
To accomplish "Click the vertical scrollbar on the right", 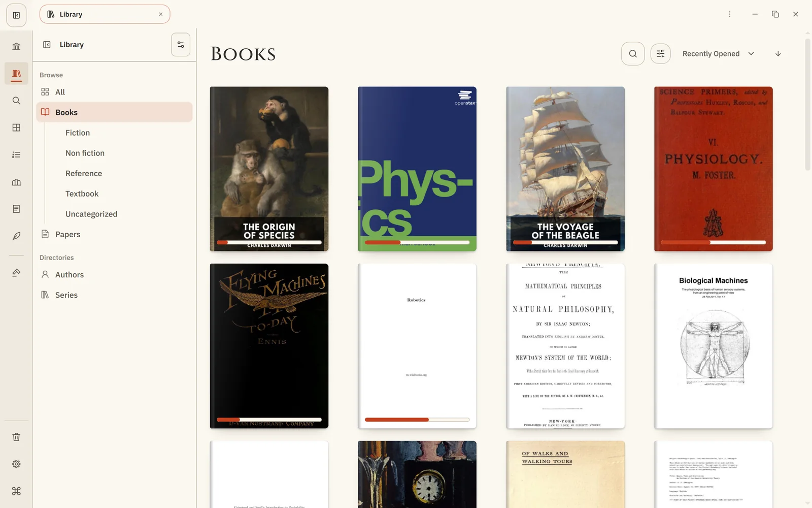I will point(808,104).
